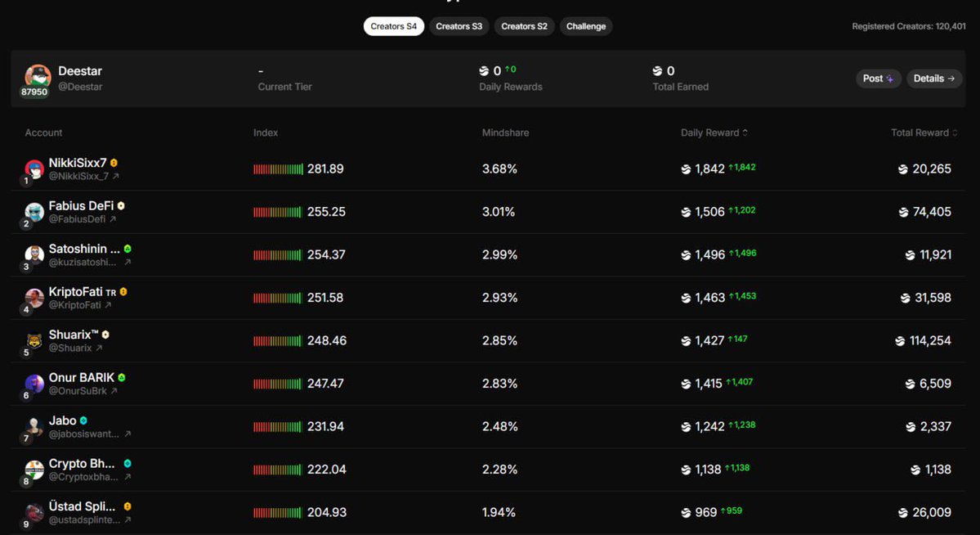This screenshot has height=535, width=980.
Task: Click the @Deestar handle
Action: tap(80, 87)
